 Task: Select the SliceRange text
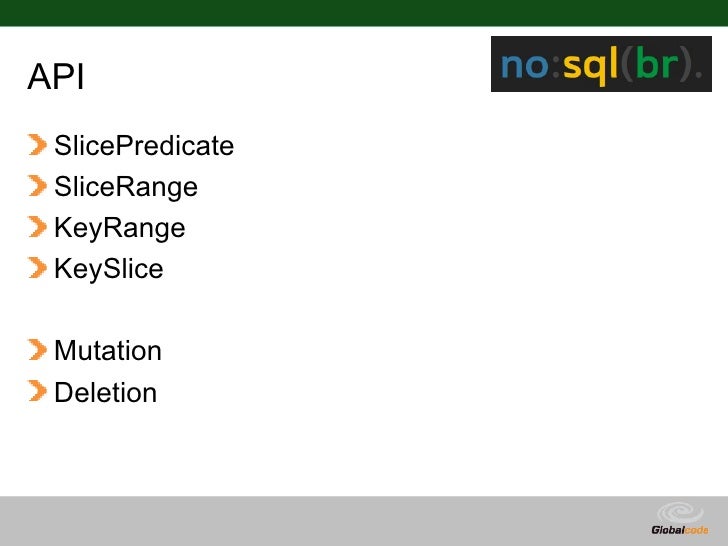coord(126,187)
